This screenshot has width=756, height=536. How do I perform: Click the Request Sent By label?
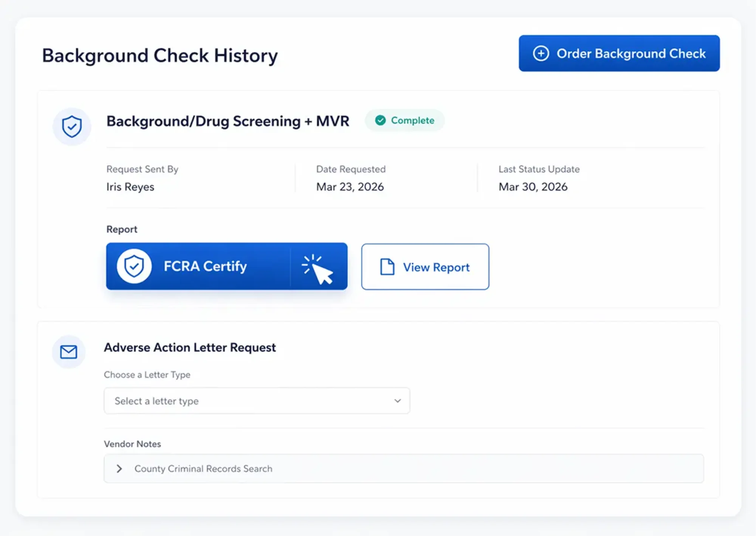pyautogui.click(x=143, y=169)
